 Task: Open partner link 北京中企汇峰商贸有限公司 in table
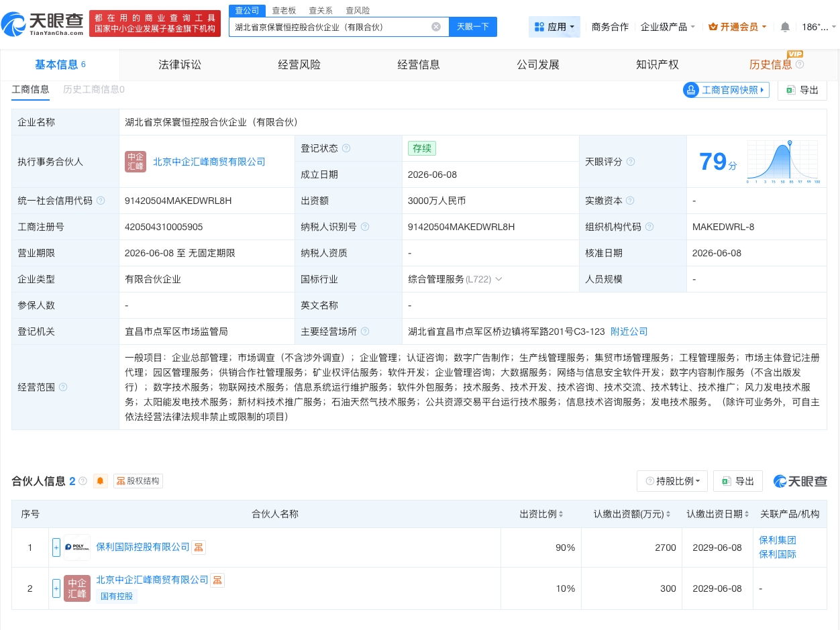(x=152, y=580)
